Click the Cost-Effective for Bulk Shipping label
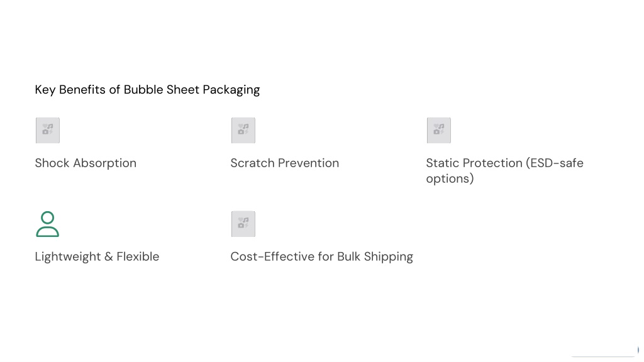The height and width of the screenshot is (362, 644). (321, 257)
